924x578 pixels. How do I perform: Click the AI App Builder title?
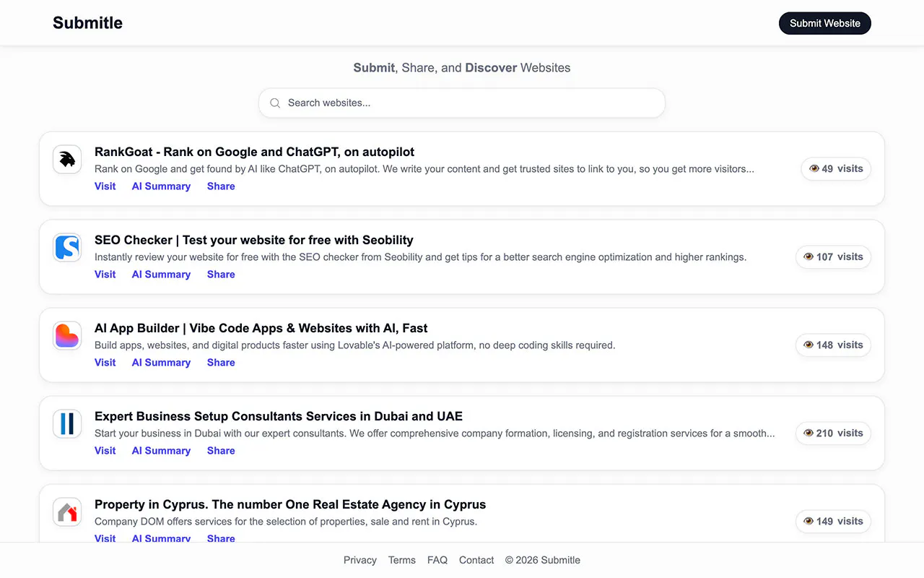pos(261,328)
